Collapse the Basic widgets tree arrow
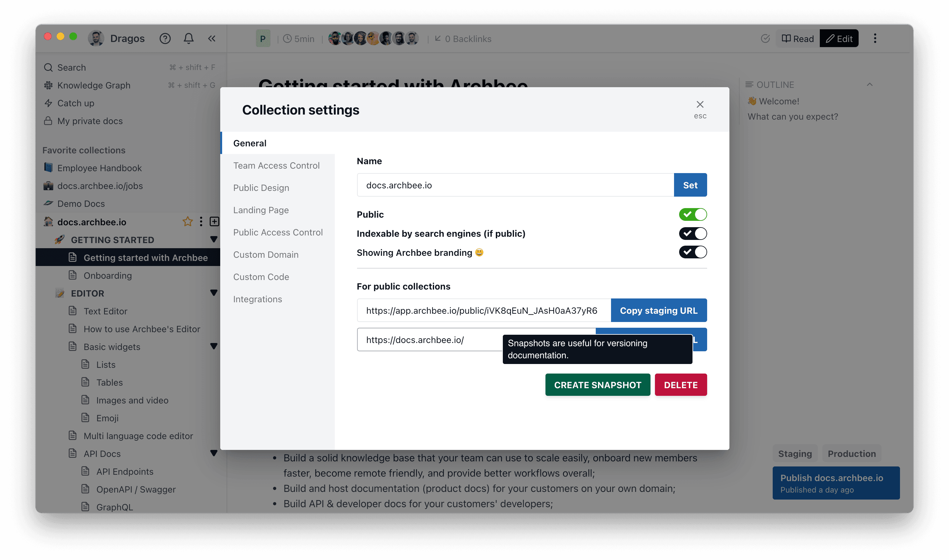Viewport: 949px width, 560px height. (x=214, y=346)
